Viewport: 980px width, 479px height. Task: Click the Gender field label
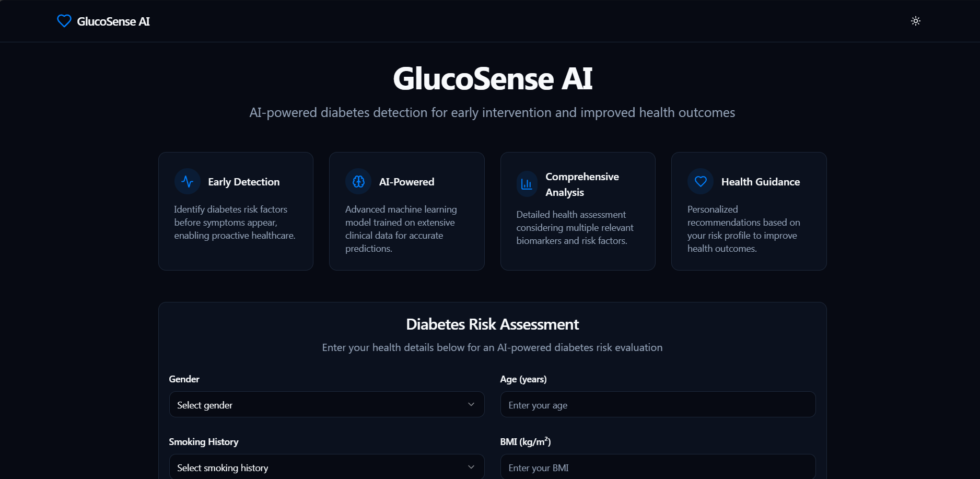coord(184,379)
